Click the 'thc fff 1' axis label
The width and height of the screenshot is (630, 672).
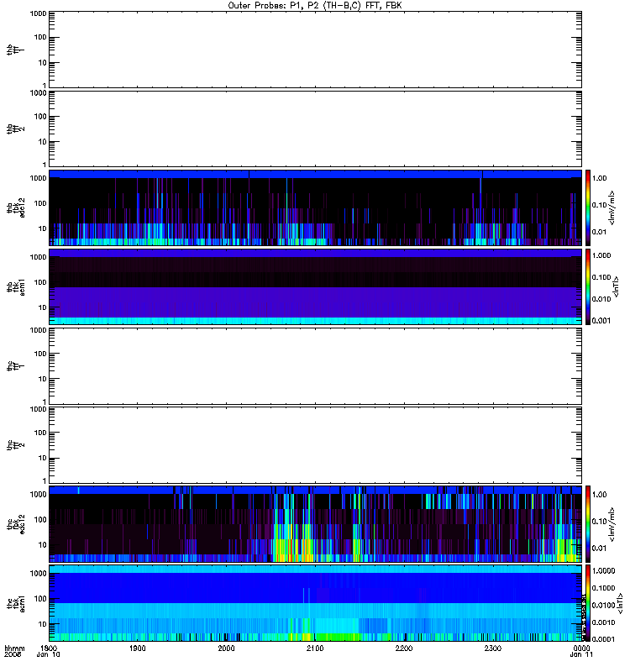tap(16, 366)
